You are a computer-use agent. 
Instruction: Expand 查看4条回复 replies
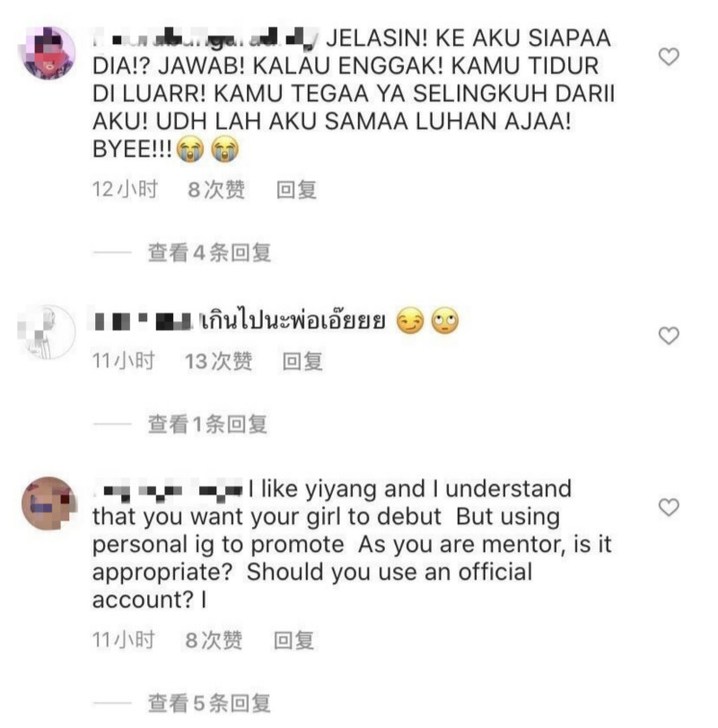pos(209,252)
